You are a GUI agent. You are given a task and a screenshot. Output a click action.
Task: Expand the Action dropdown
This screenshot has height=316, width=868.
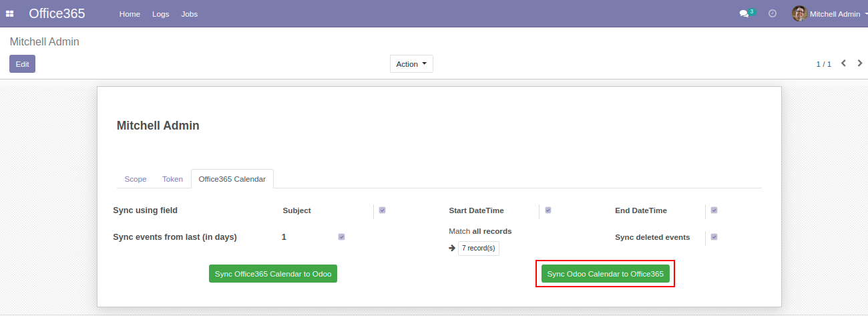(x=411, y=64)
